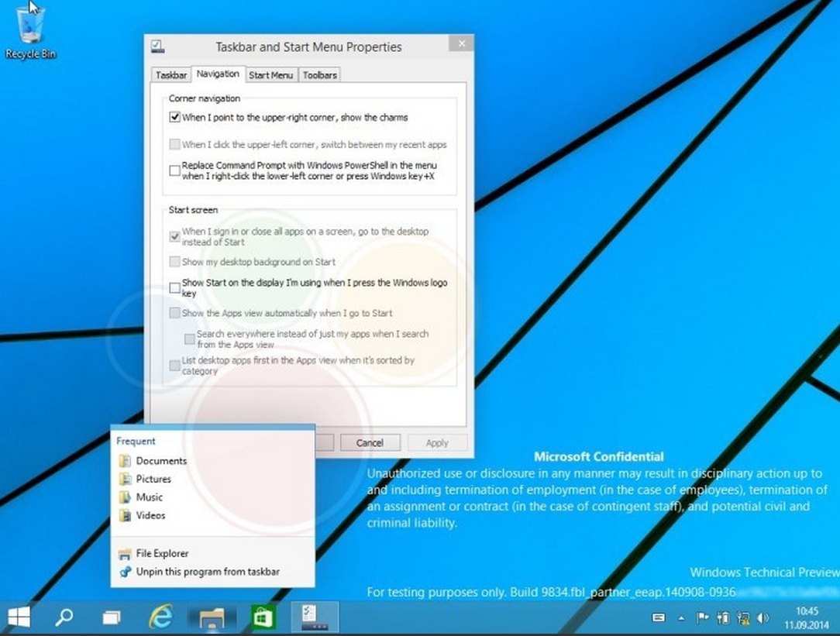
Task: Select the Taskbar tab
Action: [x=170, y=75]
